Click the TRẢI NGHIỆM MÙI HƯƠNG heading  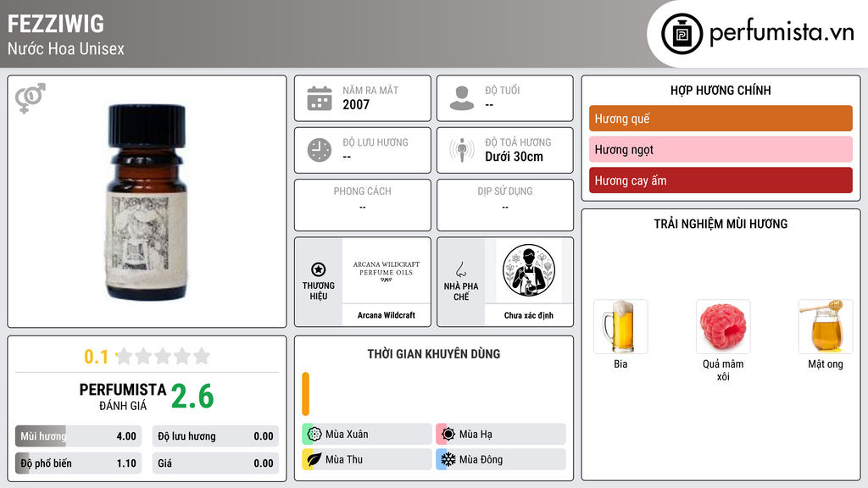pos(721,224)
